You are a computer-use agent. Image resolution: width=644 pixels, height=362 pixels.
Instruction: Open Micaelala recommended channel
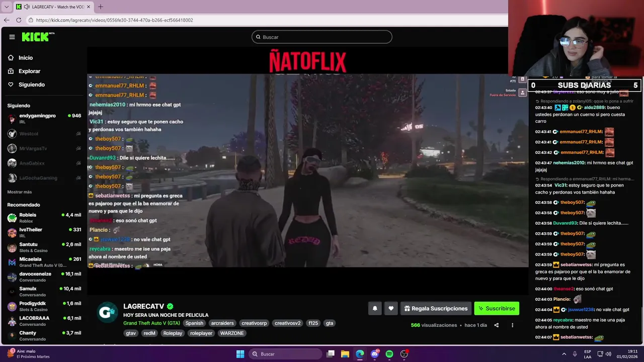[x=44, y=262]
